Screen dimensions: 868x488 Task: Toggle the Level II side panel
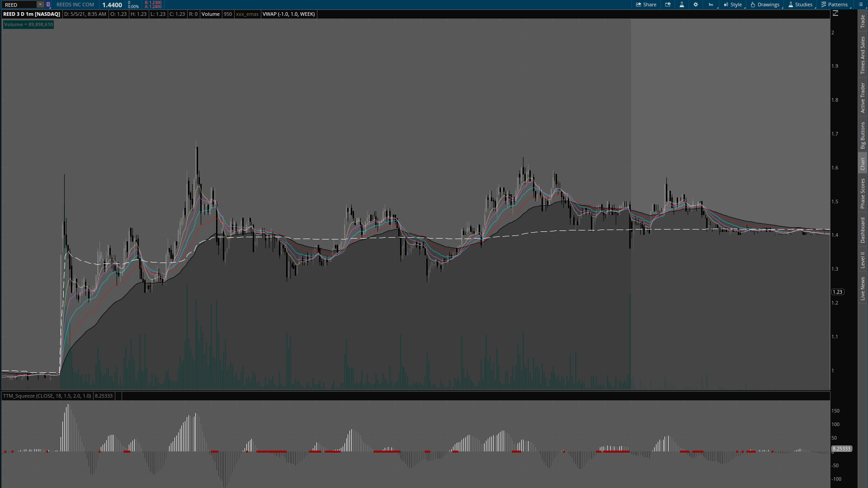(x=863, y=260)
